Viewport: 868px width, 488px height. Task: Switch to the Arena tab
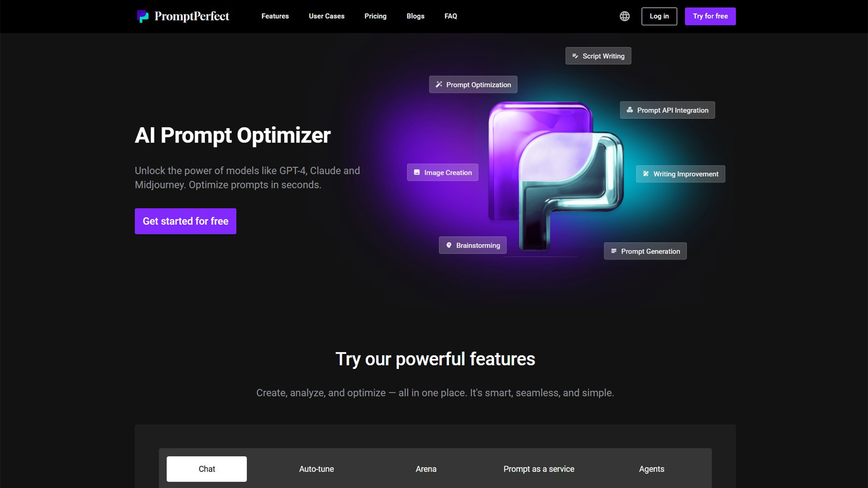tap(426, 469)
